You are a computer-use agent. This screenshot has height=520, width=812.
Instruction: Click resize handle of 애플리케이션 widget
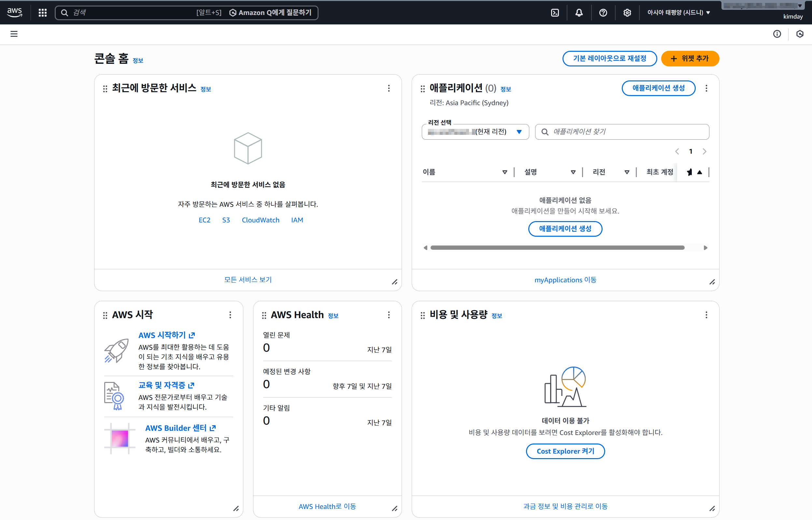coord(712,282)
